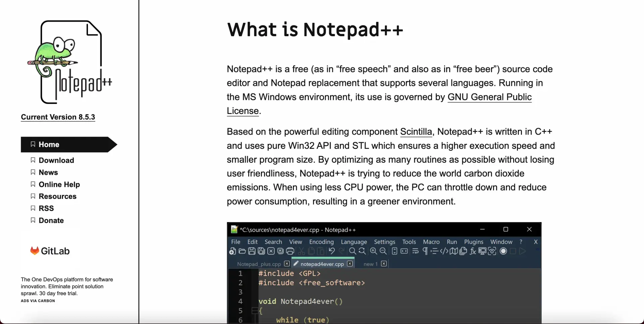The width and height of the screenshot is (644, 324).
Task: Open the News sidebar link
Action: pos(48,172)
